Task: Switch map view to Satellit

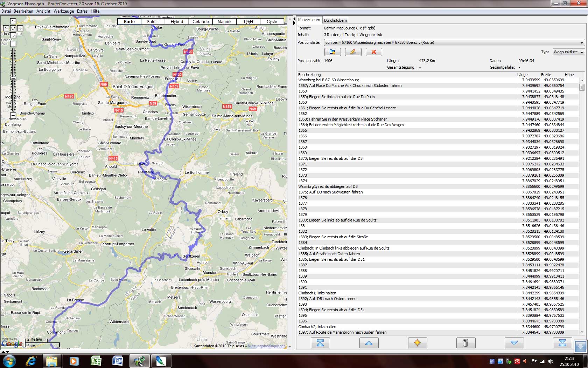Action: (153, 21)
